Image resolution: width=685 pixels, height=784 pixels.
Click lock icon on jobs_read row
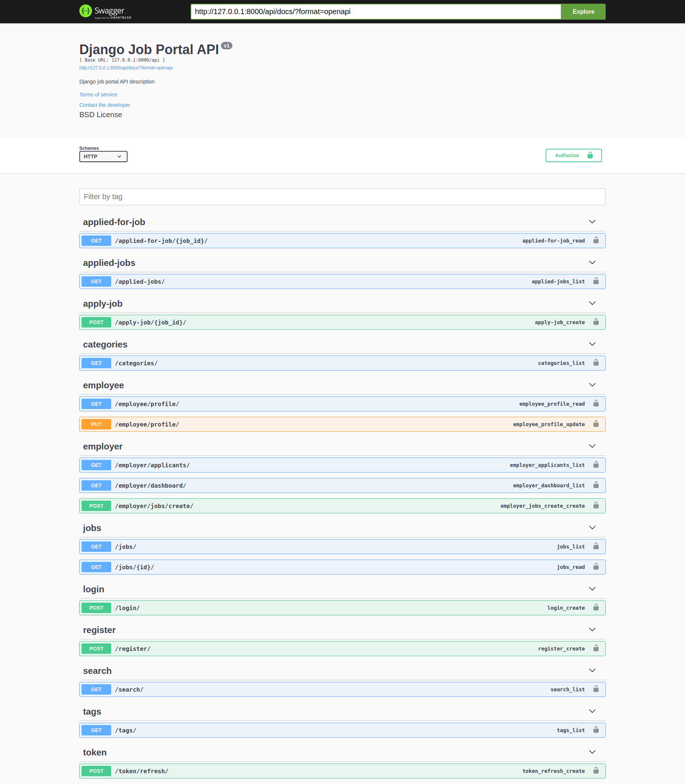(x=596, y=567)
